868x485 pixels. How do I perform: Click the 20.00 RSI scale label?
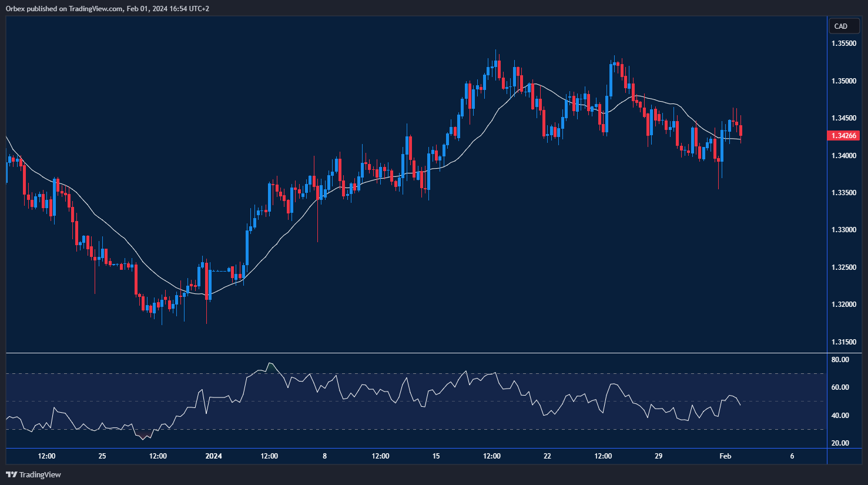[840, 443]
